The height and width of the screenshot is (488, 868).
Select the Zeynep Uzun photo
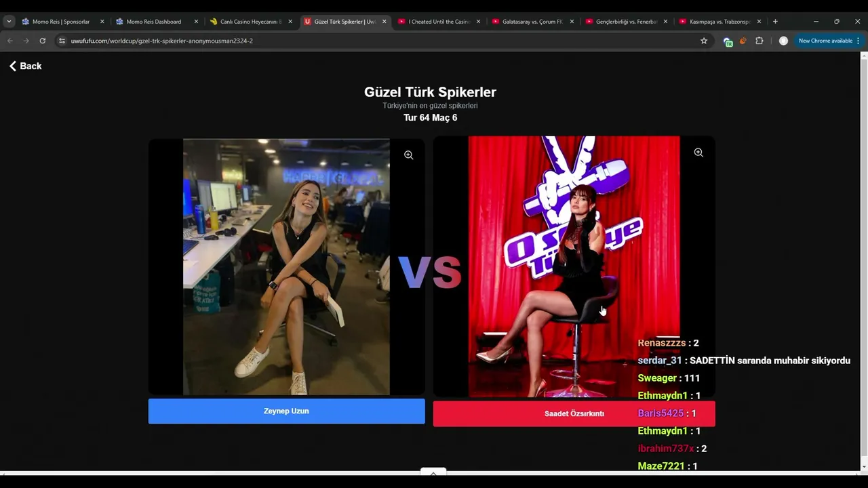286,267
